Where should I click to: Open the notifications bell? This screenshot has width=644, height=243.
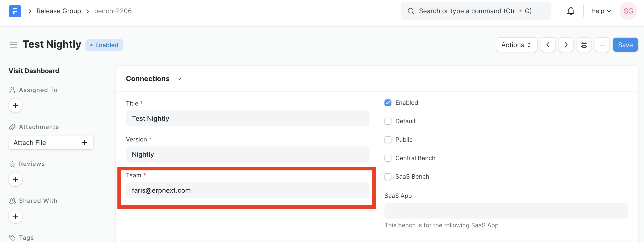[570, 11]
